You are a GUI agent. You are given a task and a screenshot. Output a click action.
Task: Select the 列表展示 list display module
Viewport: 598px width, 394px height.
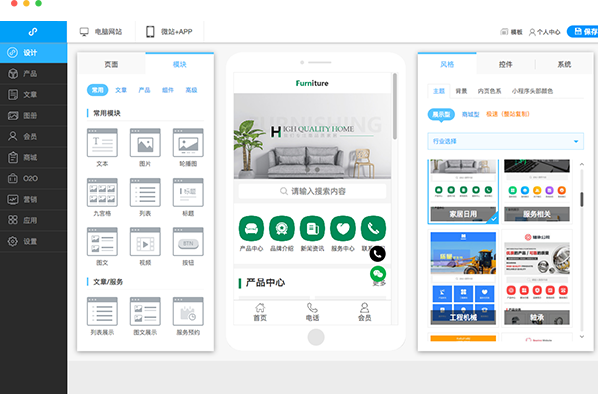pyautogui.click(x=102, y=311)
